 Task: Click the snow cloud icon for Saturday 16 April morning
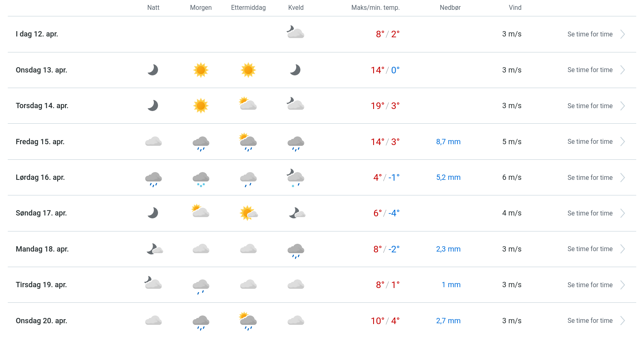click(x=201, y=179)
